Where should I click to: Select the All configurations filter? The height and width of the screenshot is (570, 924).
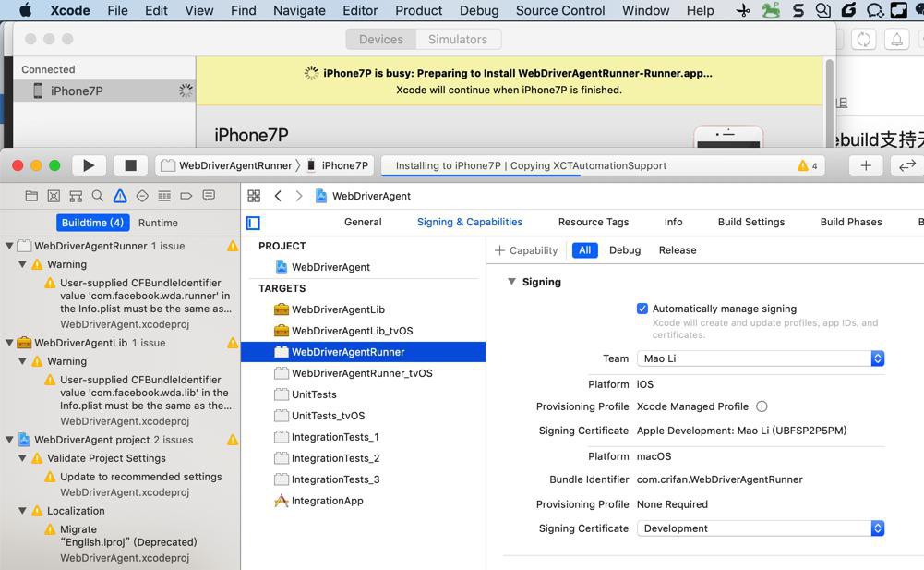tap(584, 250)
